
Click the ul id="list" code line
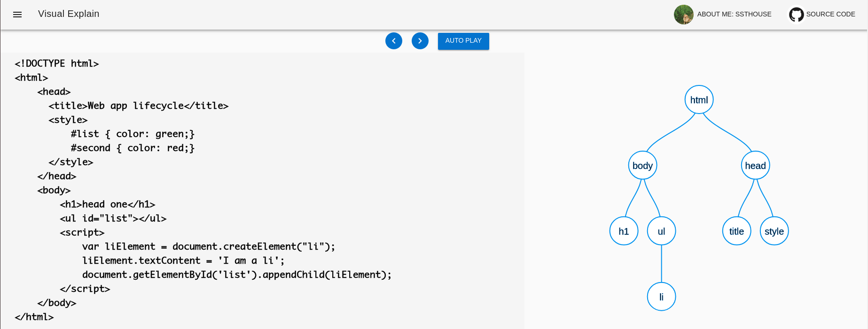(x=113, y=218)
